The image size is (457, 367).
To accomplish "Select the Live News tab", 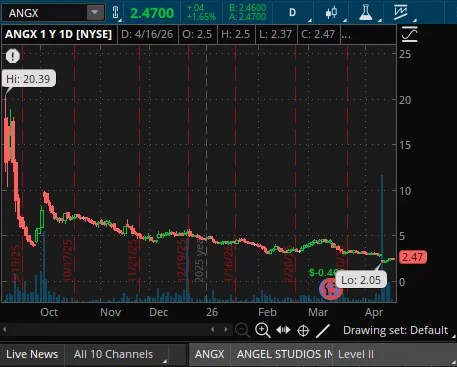I will coord(32,354).
